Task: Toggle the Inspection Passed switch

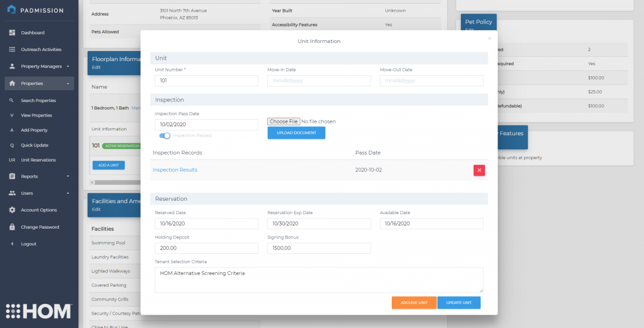Action: (165, 136)
